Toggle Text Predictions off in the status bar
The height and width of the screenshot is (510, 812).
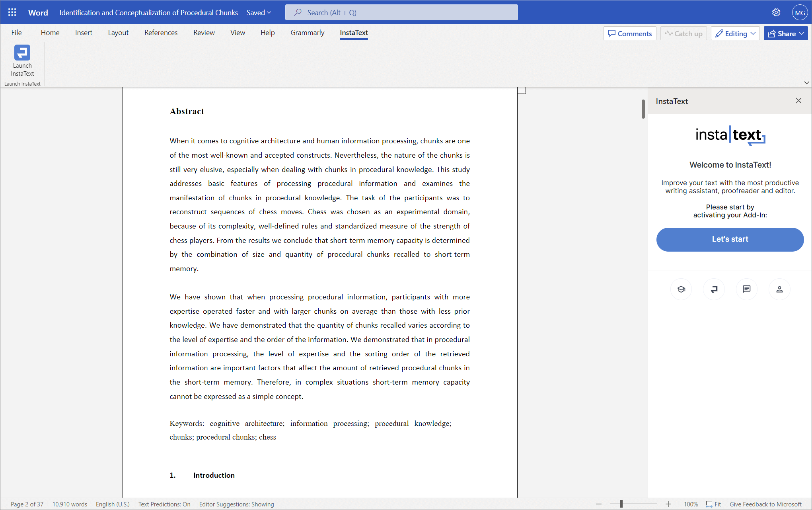pos(164,504)
